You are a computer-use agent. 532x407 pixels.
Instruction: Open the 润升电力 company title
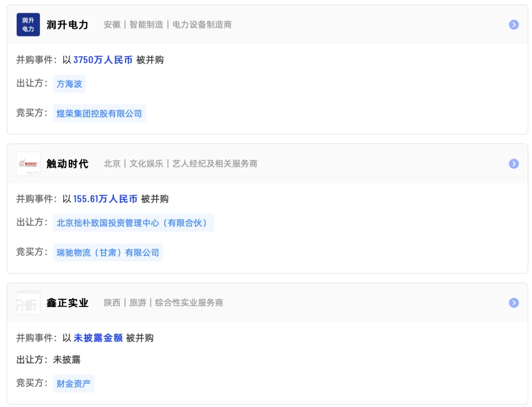click(67, 25)
